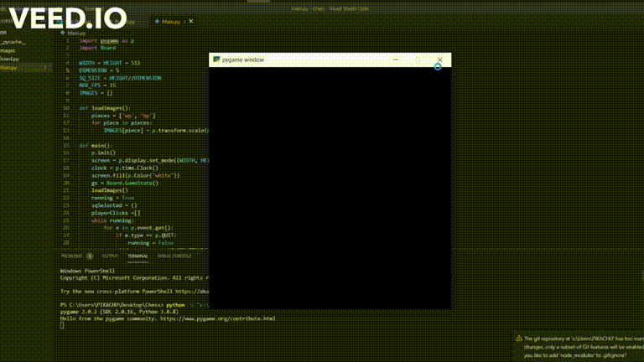
Task: Open the pygame.org contribute link in terminal
Action: click(x=218, y=318)
